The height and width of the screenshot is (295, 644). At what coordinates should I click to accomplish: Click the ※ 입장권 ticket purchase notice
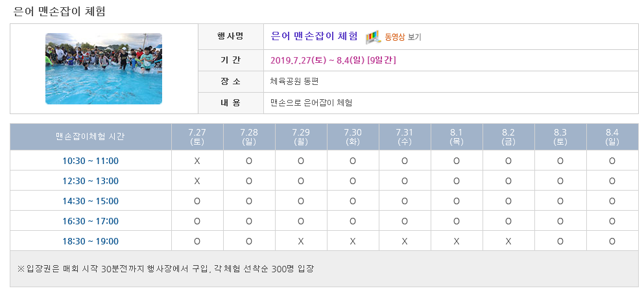click(x=165, y=270)
